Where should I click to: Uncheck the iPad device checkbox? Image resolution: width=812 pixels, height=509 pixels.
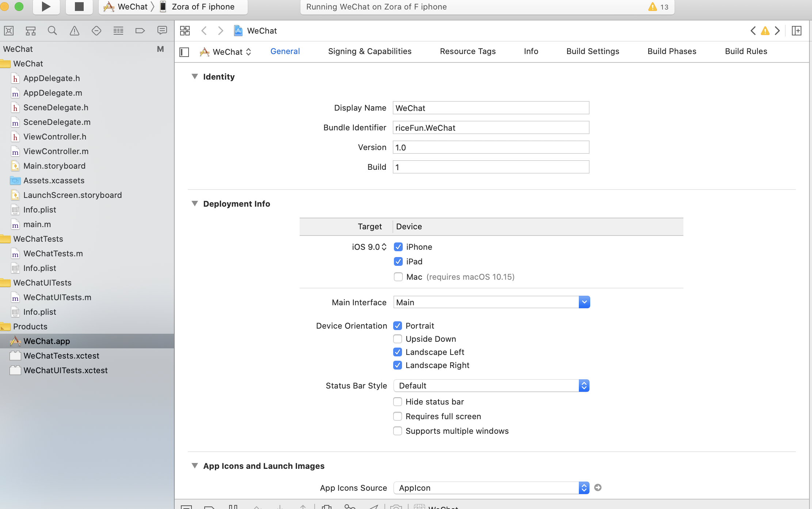tap(398, 261)
